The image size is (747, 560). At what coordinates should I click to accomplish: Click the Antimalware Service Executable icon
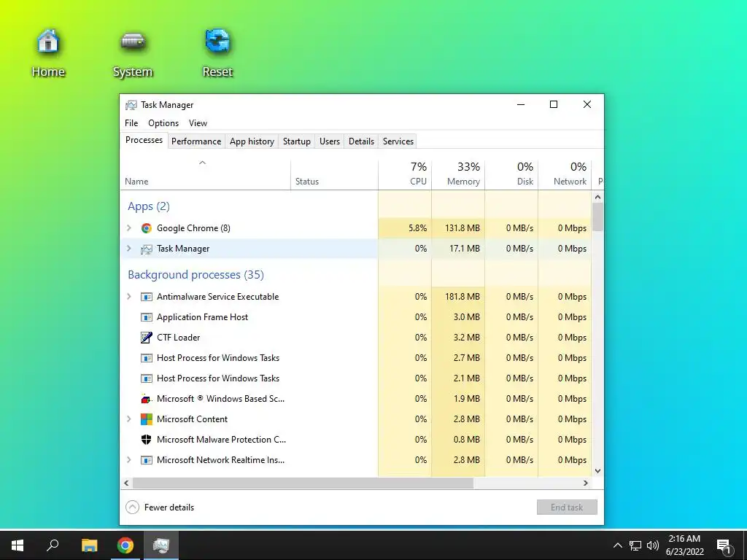146,297
